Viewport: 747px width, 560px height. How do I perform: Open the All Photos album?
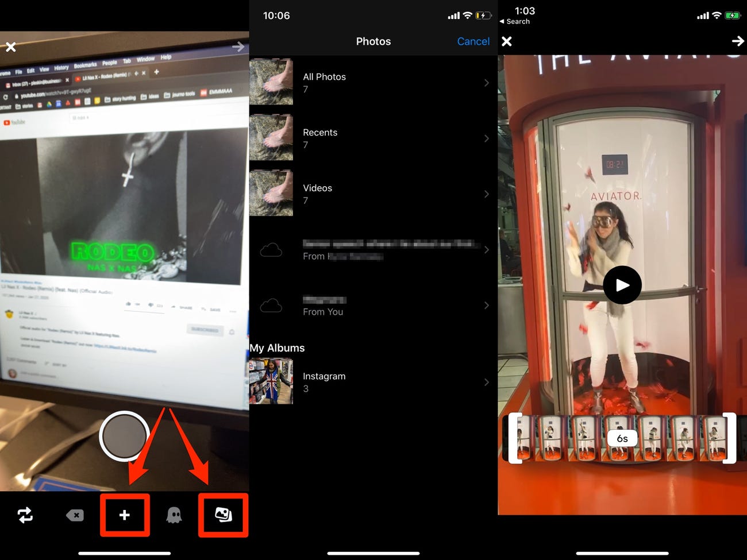tap(373, 83)
